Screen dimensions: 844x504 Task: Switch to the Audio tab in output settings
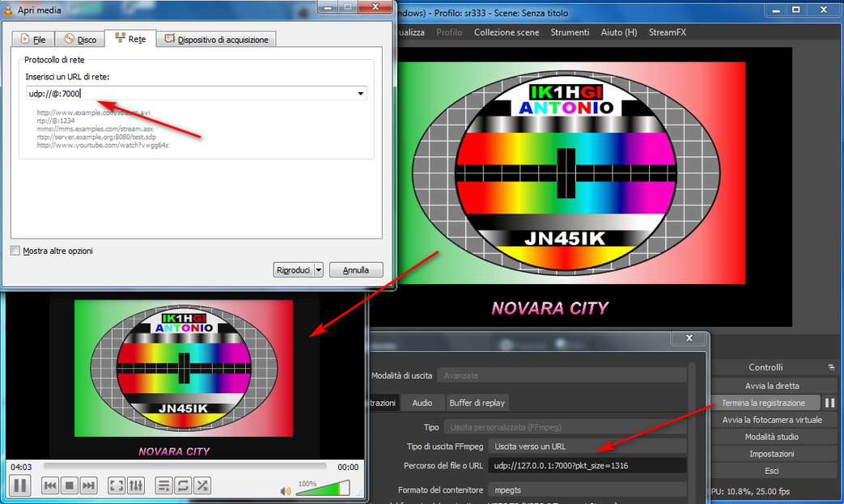[422, 403]
